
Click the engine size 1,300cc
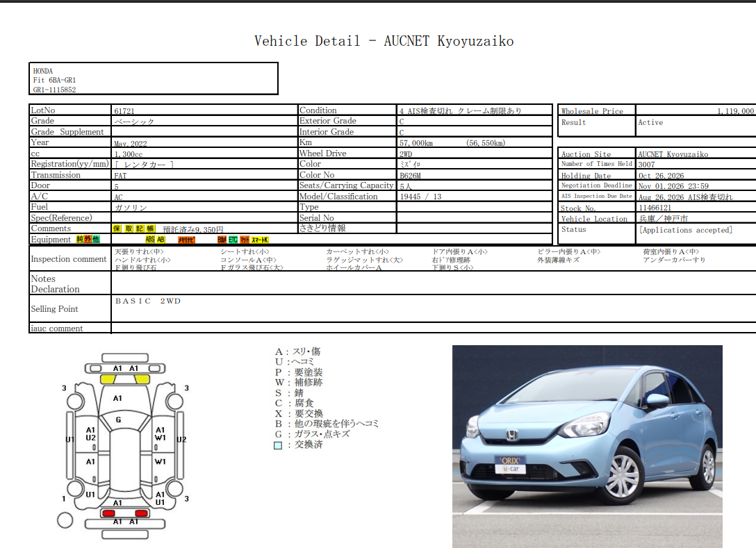tap(129, 154)
